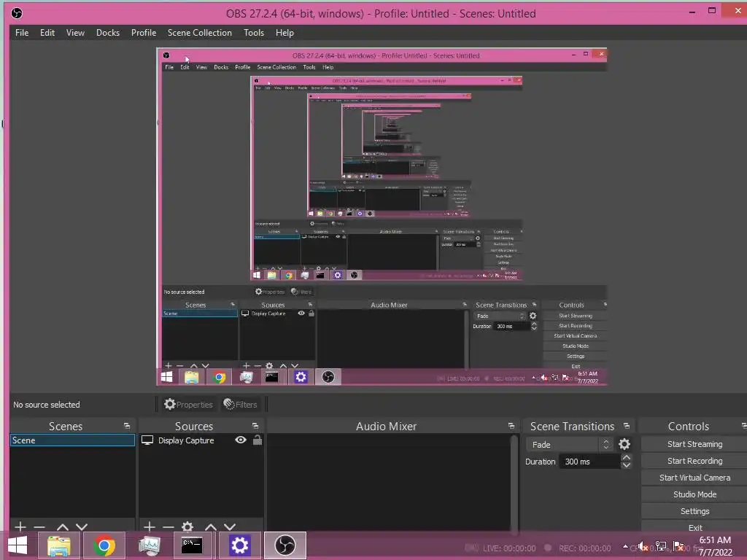The height and width of the screenshot is (560, 747).
Task: Open transition properties gear next to Fade
Action: 624,444
